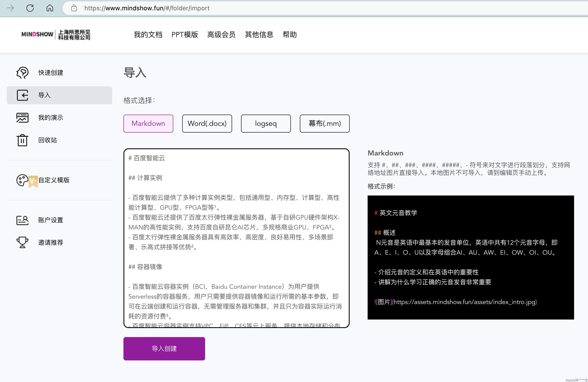The height and width of the screenshot is (382, 588).
Task: Open 高级会员 in the top navigation
Action: click(x=221, y=35)
